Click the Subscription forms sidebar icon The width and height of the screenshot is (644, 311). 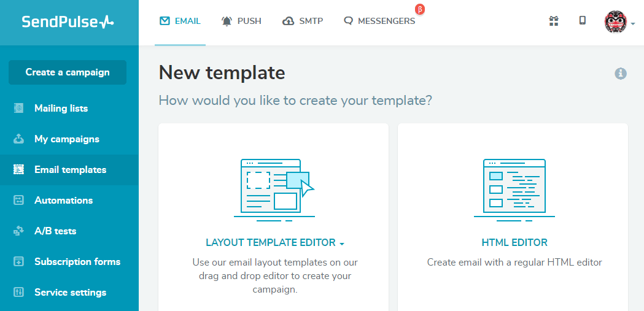pos(18,262)
